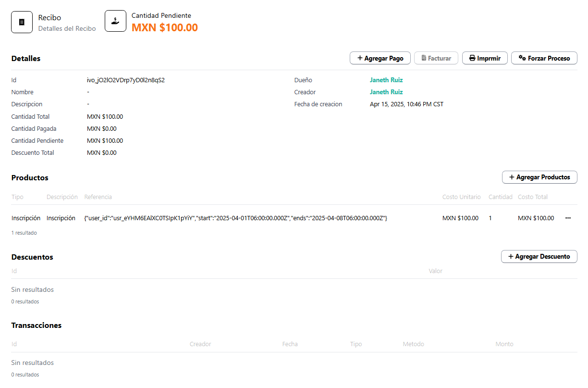
Task: Open Creador link Janeth Ruiz
Action: [386, 92]
